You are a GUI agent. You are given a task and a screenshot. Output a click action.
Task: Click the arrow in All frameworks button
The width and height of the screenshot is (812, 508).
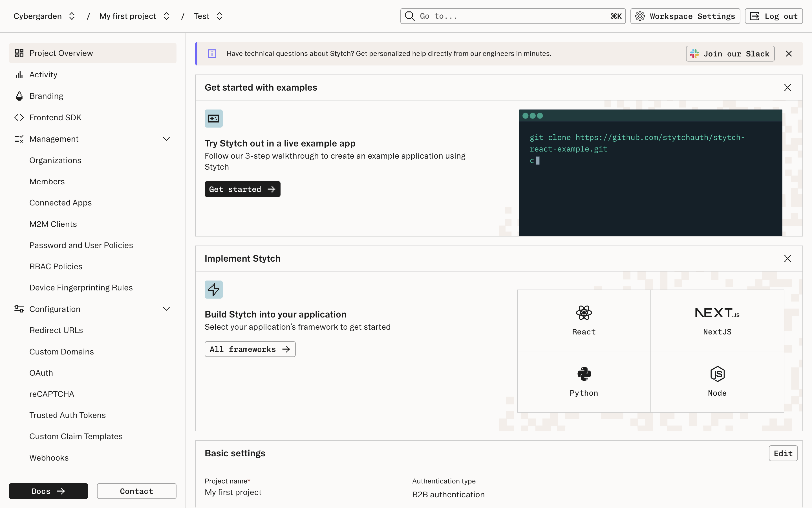click(286, 349)
